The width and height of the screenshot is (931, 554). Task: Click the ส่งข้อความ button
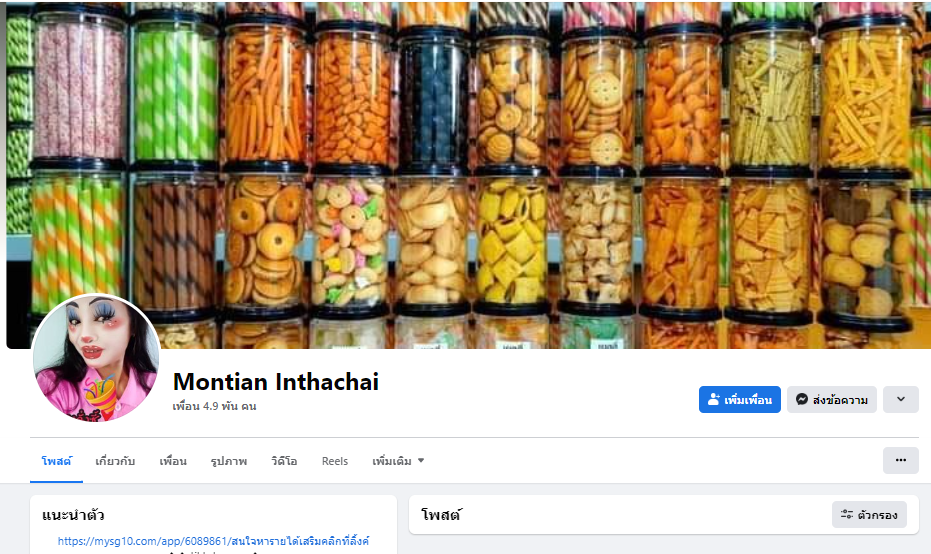click(831, 400)
